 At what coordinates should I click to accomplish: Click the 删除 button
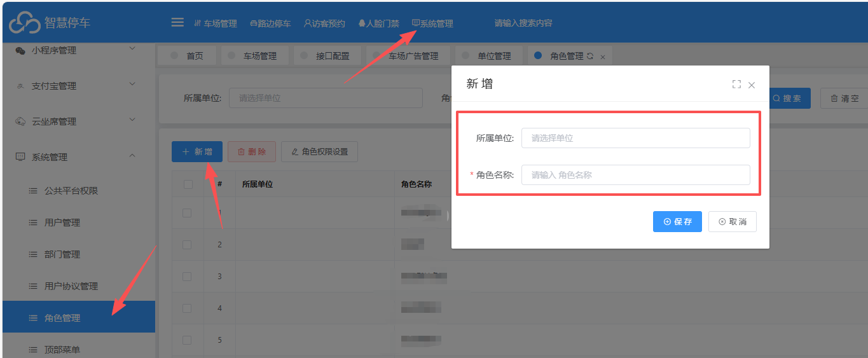pyautogui.click(x=252, y=151)
